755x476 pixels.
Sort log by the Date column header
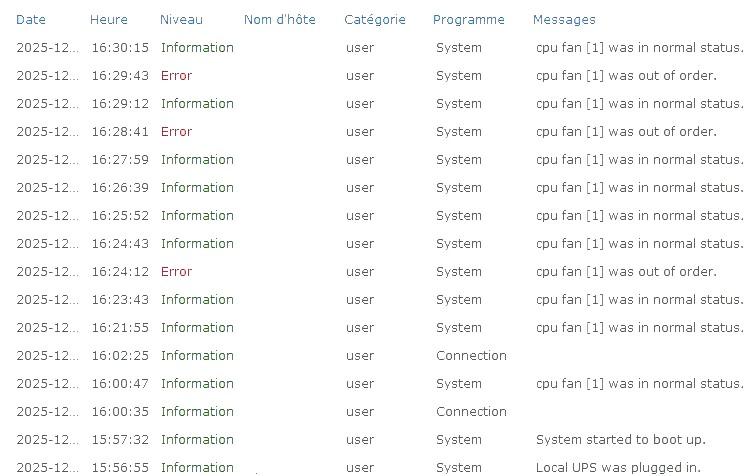31,19
